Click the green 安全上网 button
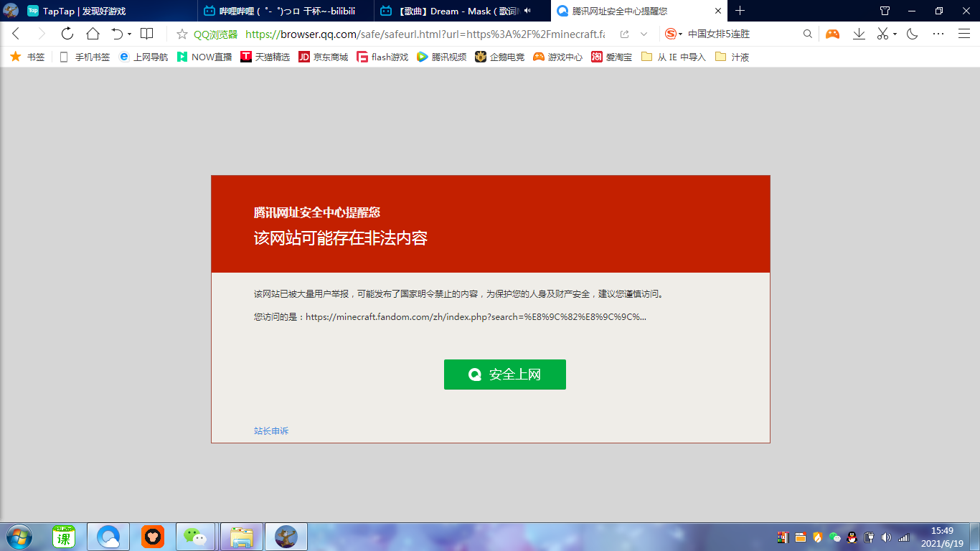The image size is (980, 551). coord(504,375)
